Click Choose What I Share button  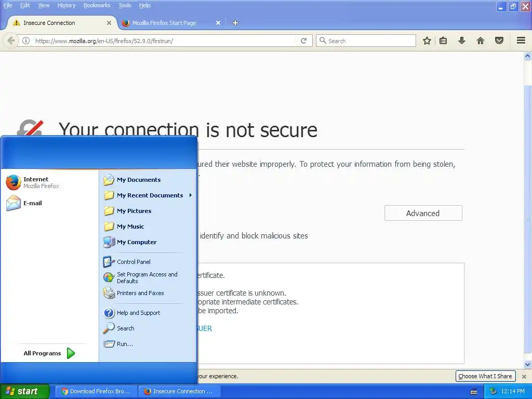point(485,376)
